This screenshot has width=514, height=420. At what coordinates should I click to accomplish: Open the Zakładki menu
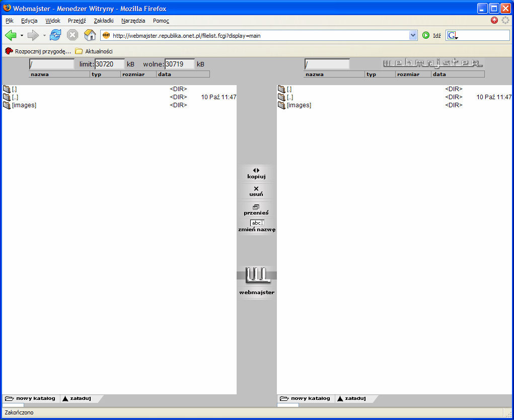tap(104, 21)
